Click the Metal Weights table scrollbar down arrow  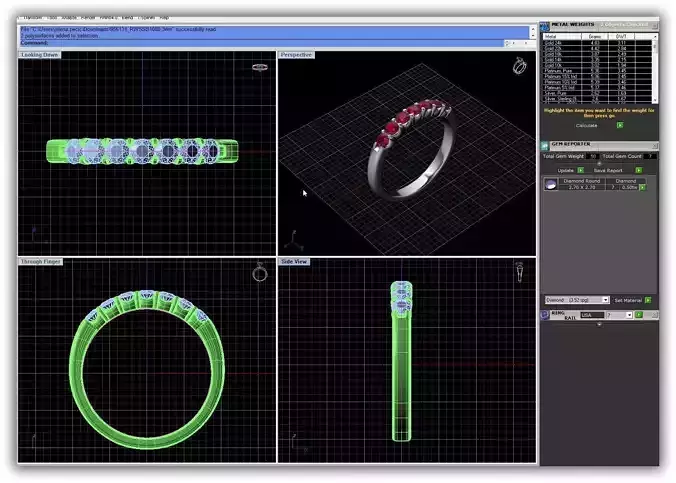point(655,100)
